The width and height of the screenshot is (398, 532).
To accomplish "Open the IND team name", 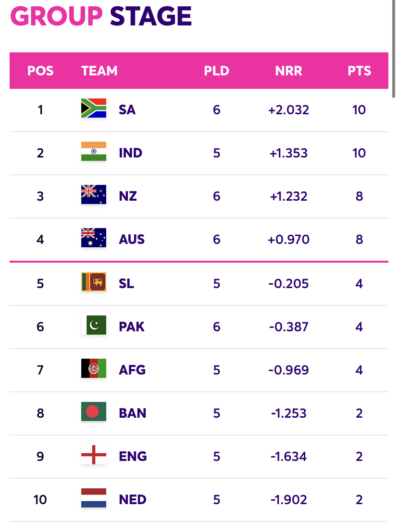I will [130, 153].
